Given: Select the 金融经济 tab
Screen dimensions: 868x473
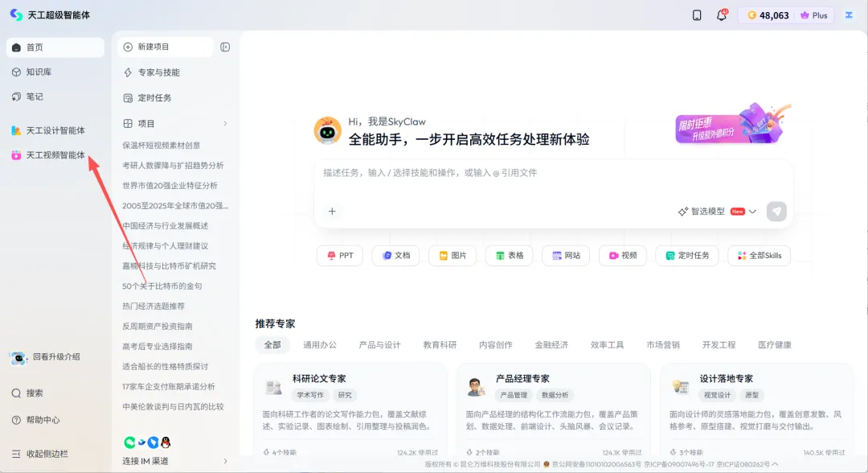Looking at the screenshot, I should click(x=551, y=345).
